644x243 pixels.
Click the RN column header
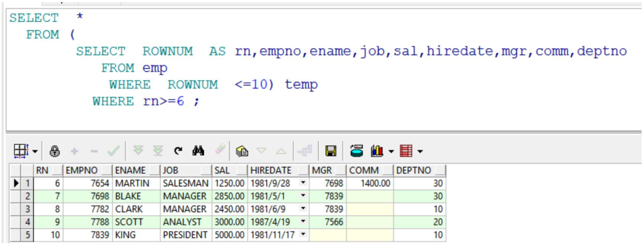coord(48,170)
